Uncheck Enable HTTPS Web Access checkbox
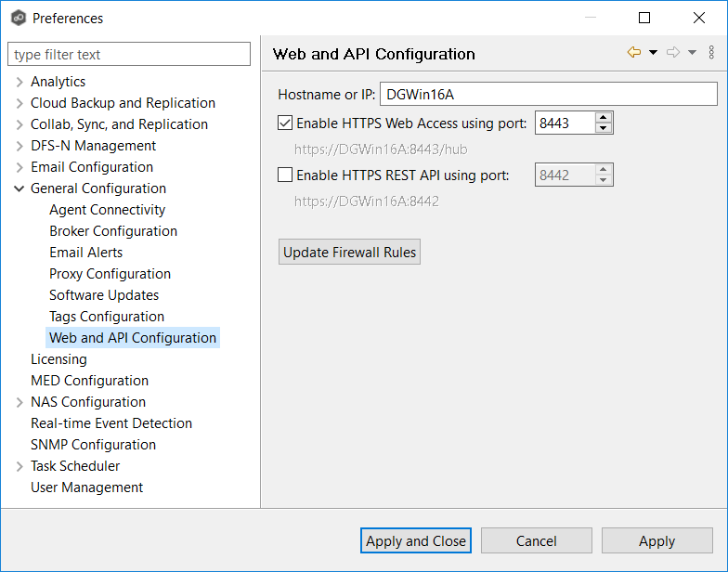 [x=285, y=123]
